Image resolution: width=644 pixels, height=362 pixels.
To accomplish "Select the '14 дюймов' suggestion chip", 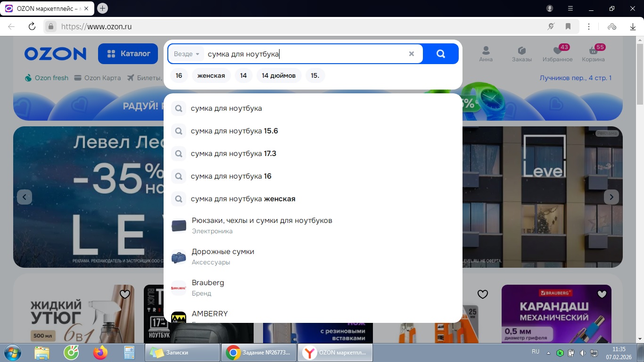I will pos(279,75).
